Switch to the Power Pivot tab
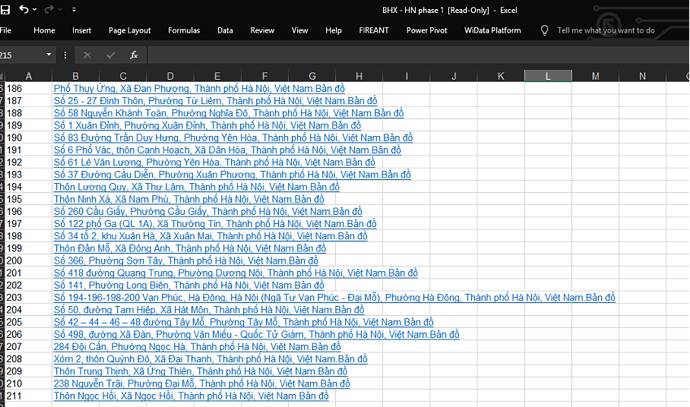The height and width of the screenshot is (407, 690). pyautogui.click(x=426, y=30)
